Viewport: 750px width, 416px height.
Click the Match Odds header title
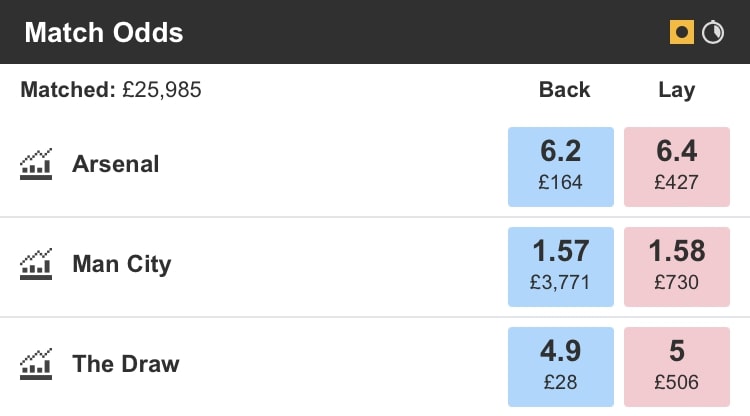(x=103, y=32)
